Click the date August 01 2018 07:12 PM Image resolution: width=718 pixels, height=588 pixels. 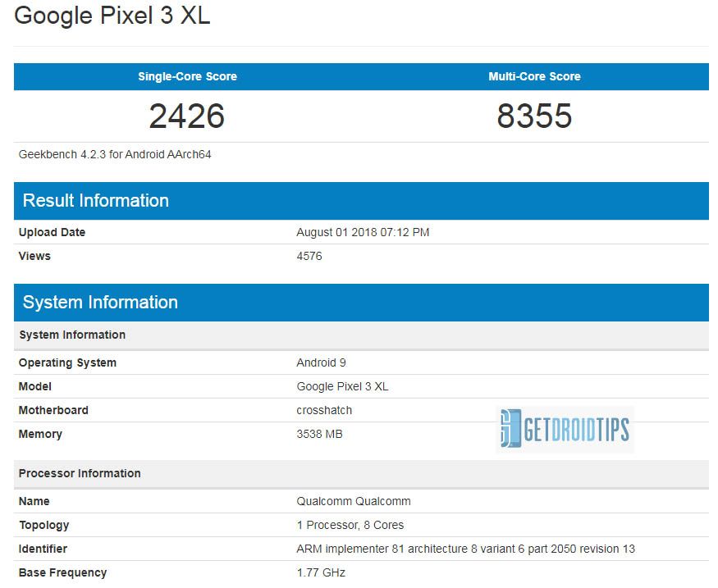[x=363, y=232]
